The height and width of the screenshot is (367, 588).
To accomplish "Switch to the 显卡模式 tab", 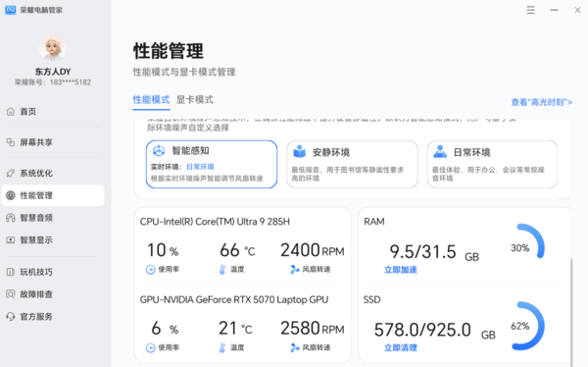I will tap(195, 100).
